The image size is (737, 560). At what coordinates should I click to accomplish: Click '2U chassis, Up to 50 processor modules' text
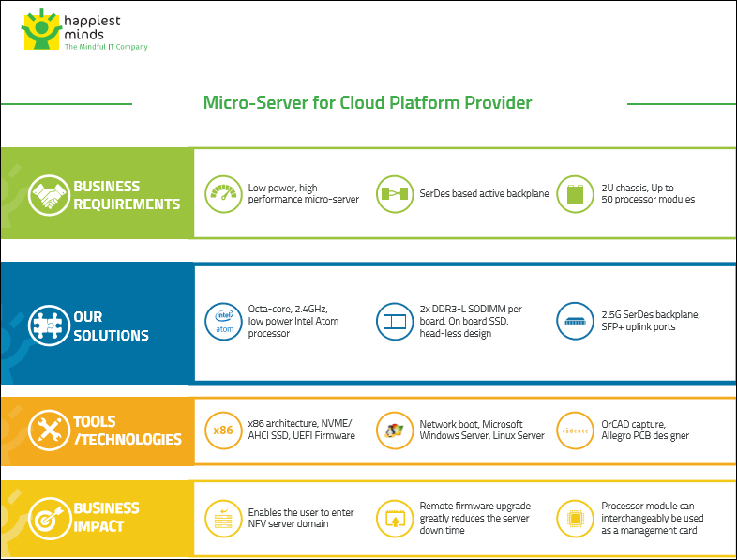[648, 194]
